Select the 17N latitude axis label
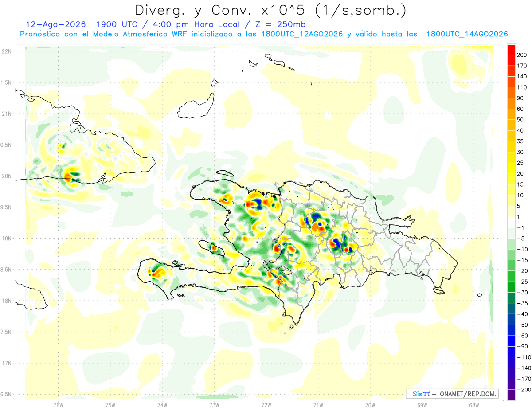This screenshot has width=532, height=411. point(6,363)
